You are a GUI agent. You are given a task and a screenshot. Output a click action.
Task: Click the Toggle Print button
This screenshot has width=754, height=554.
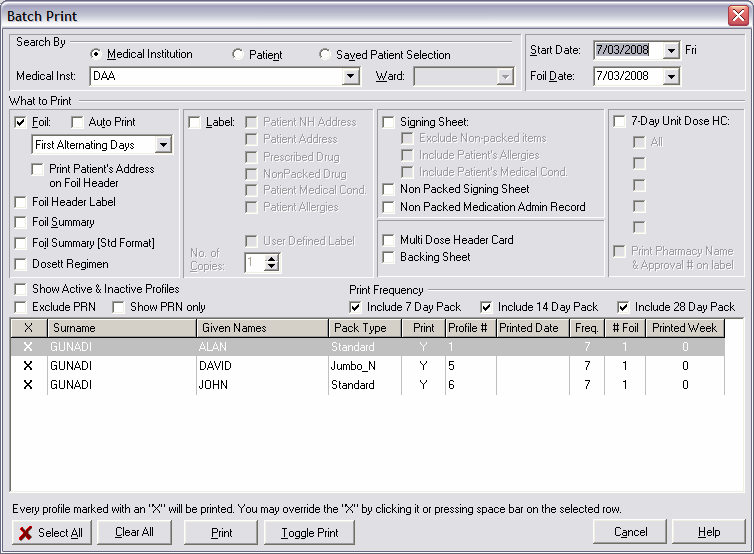click(x=309, y=533)
